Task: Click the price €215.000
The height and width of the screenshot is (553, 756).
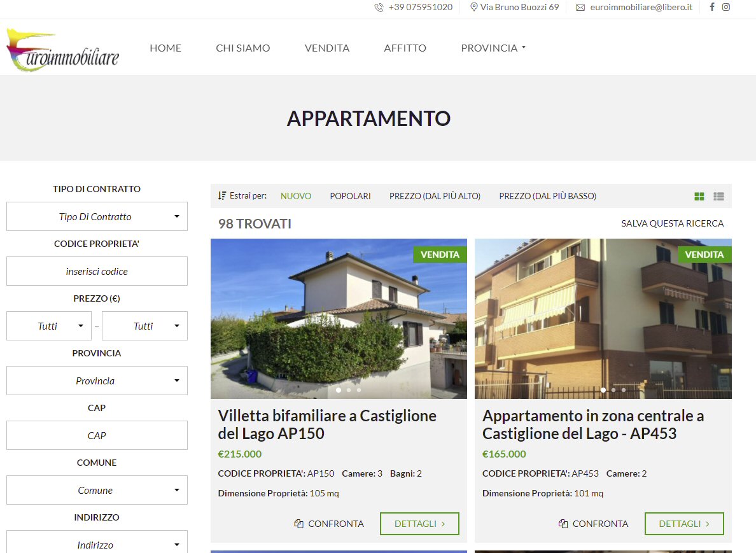Action: coord(240,454)
